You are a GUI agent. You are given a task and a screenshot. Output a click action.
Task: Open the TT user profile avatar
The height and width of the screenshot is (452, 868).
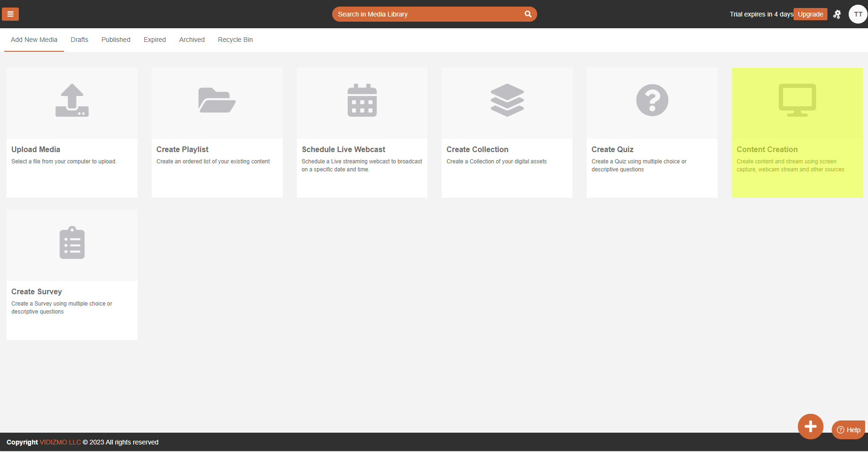[x=858, y=14]
